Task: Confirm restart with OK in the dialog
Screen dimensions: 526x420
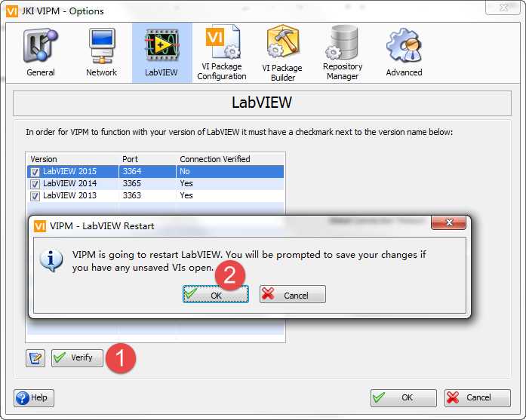Action: [216, 294]
